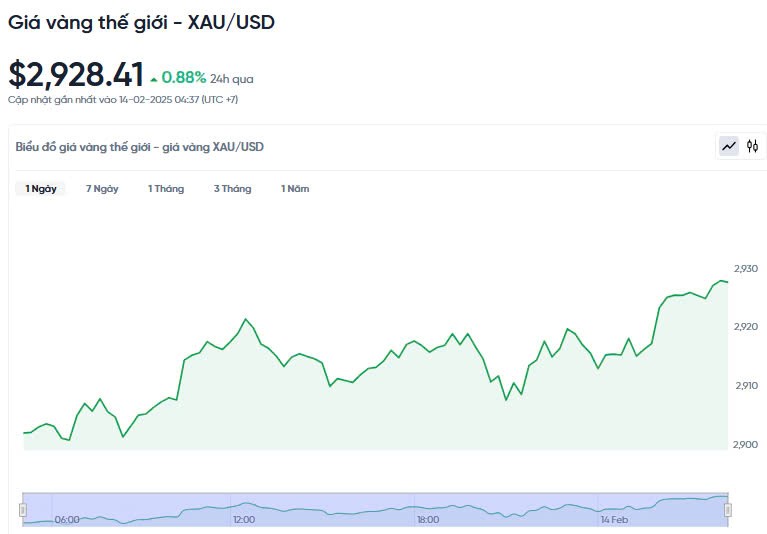This screenshot has height=534, width=767.
Task: Click the $2,928.41 gold price
Action: [76, 74]
